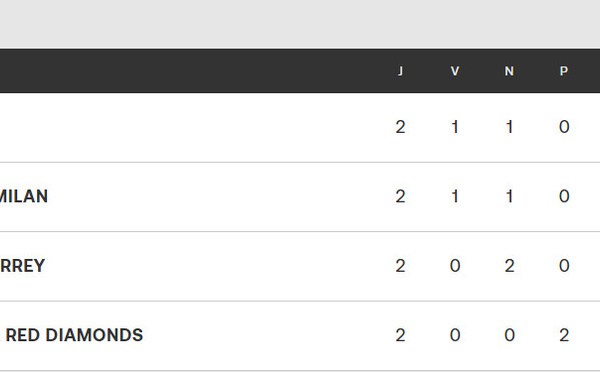This screenshot has width=600, height=372.
Task: Select Milan's wins value in V column
Action: [x=455, y=196]
